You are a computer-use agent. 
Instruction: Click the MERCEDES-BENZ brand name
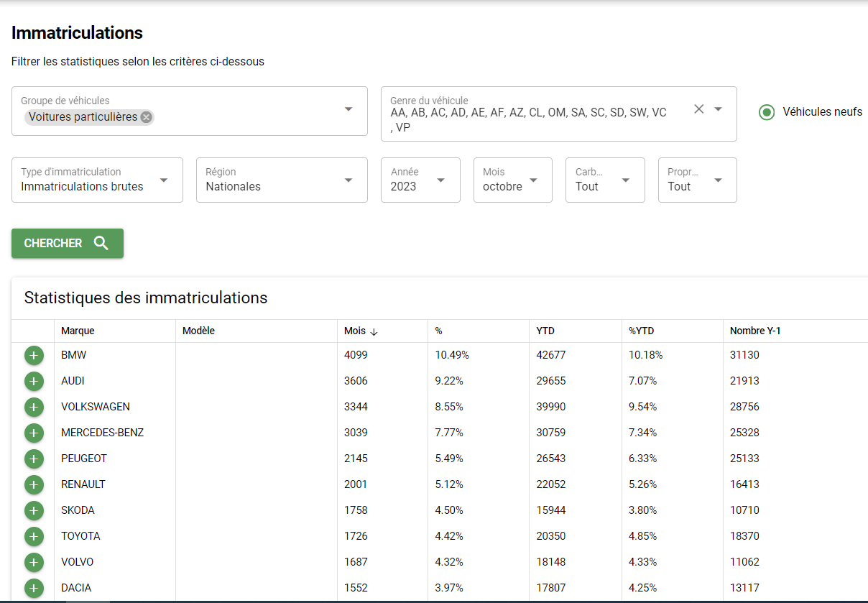tap(102, 433)
